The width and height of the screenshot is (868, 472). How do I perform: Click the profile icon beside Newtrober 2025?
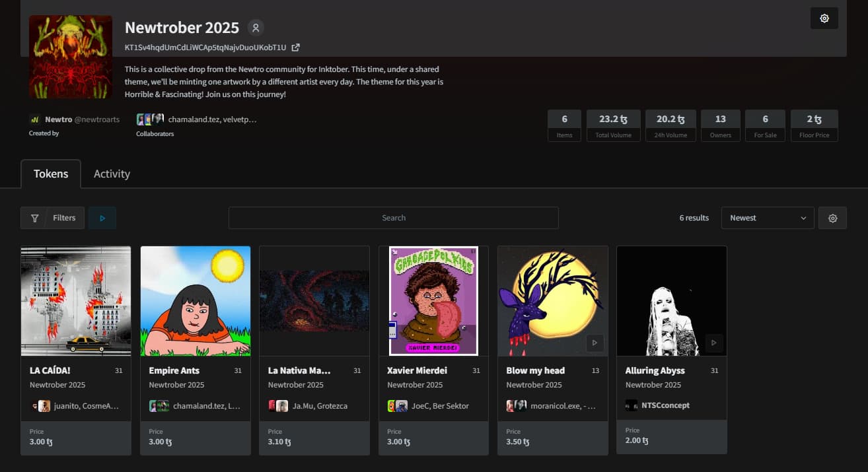point(256,28)
